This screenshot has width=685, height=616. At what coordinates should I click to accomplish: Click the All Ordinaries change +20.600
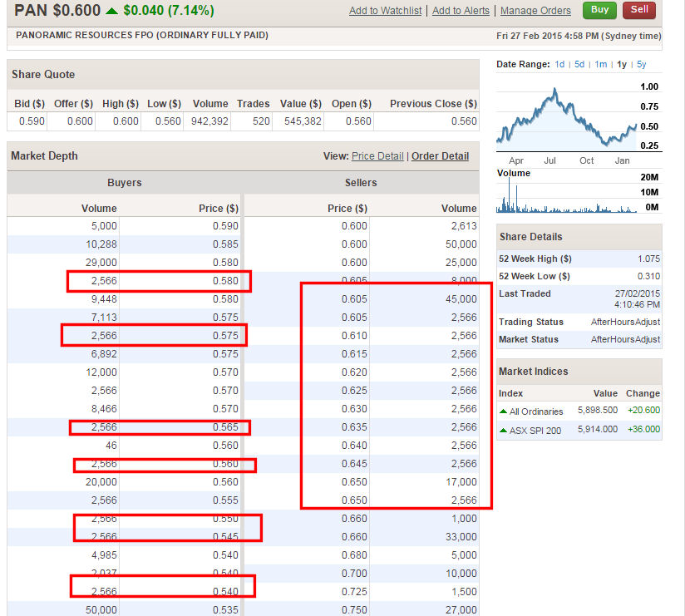[644, 410]
